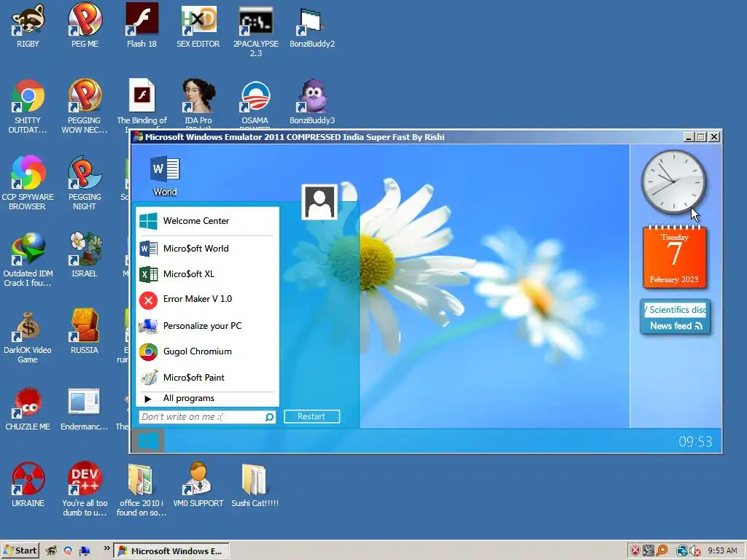Launch CHUZZLE ME desktop shortcut
747x560 pixels.
(x=28, y=408)
